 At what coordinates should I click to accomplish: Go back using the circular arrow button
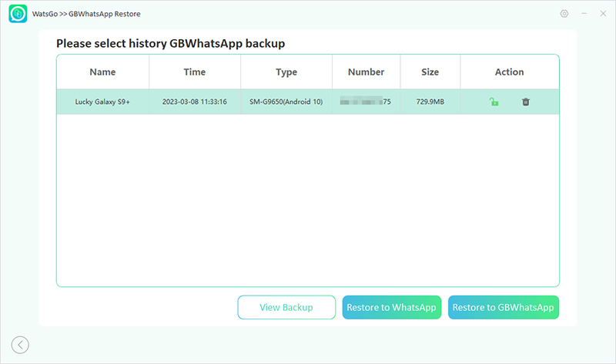pos(20,345)
